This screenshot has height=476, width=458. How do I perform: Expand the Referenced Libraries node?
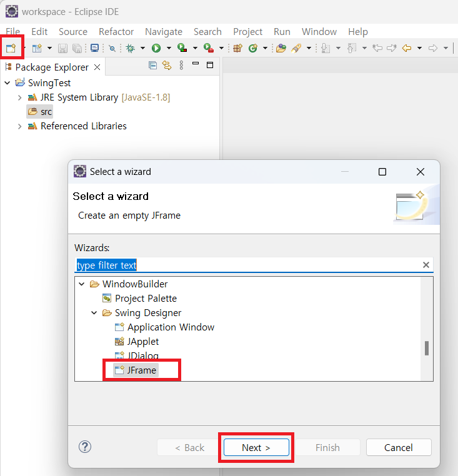point(20,126)
